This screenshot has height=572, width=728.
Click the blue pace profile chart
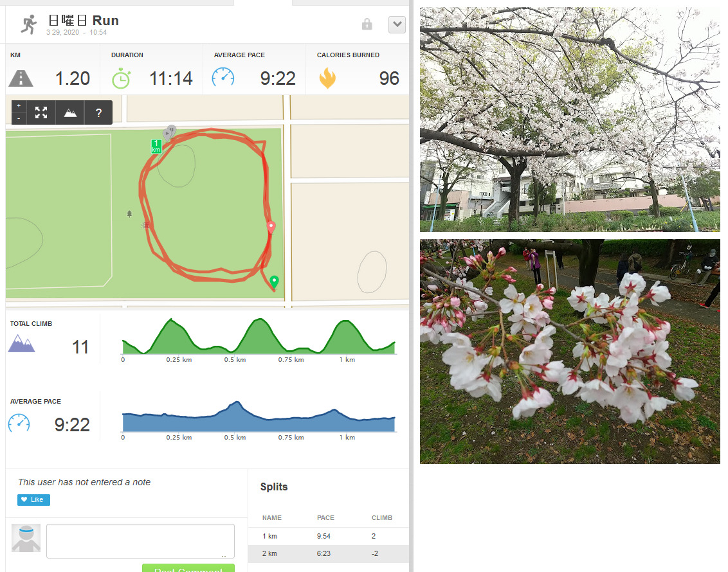coord(259,416)
